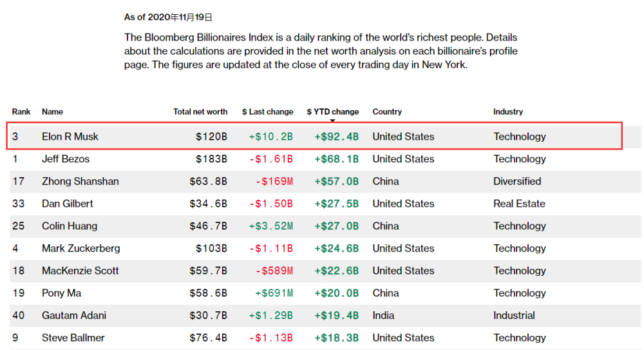Open Gautam Adani's profile

point(74,315)
